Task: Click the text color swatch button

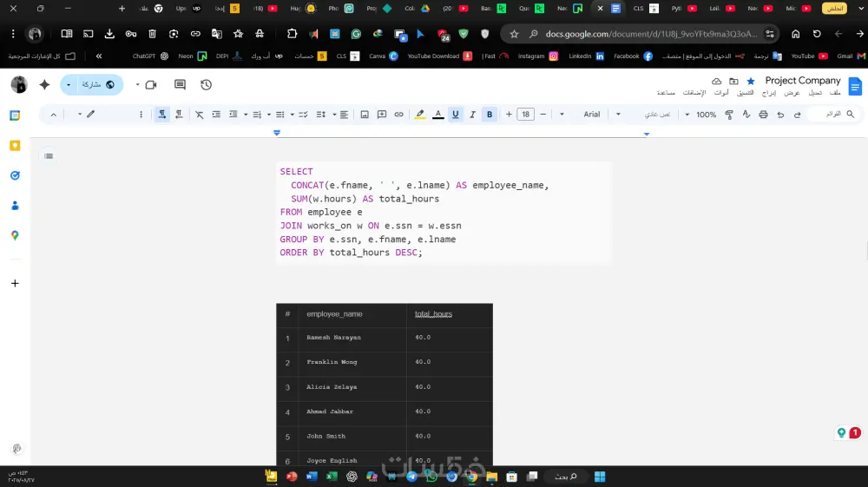Action: click(x=437, y=115)
